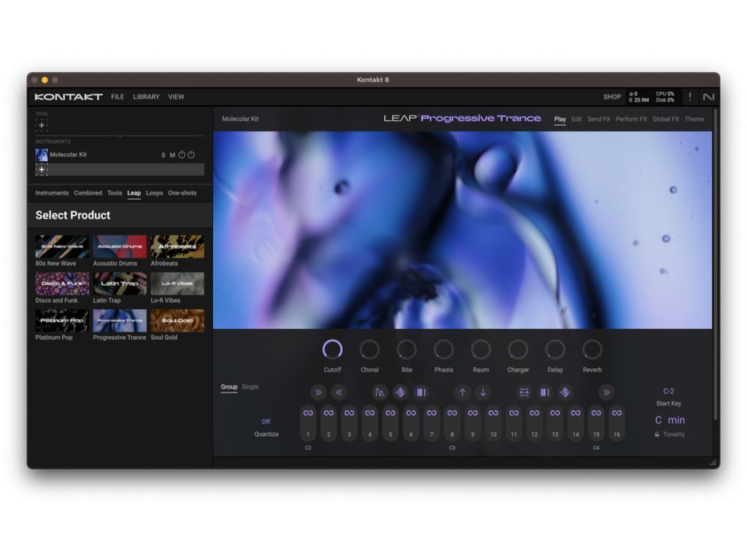Open the root note C selector
747x560 pixels.
pos(659,420)
